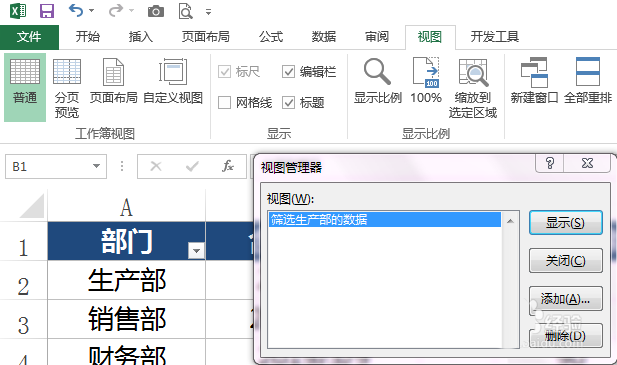This screenshot has width=617, height=365.
Task: Expand the Customize Quick Access Toolbar arrow
Action: tap(209, 12)
